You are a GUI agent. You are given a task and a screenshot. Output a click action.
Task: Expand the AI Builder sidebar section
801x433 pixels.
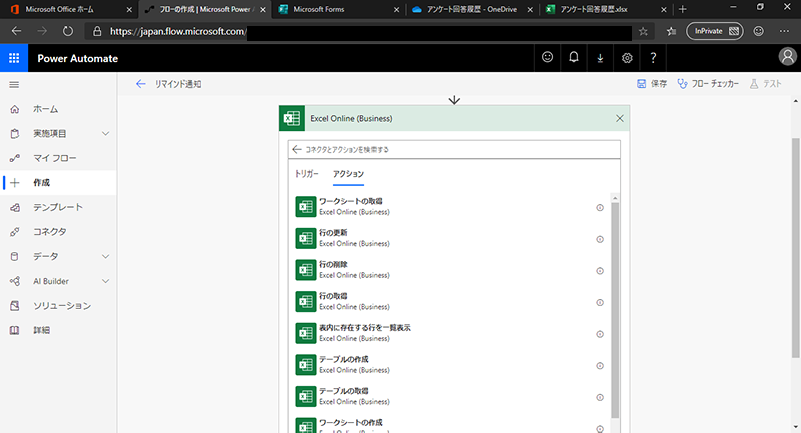pos(105,281)
